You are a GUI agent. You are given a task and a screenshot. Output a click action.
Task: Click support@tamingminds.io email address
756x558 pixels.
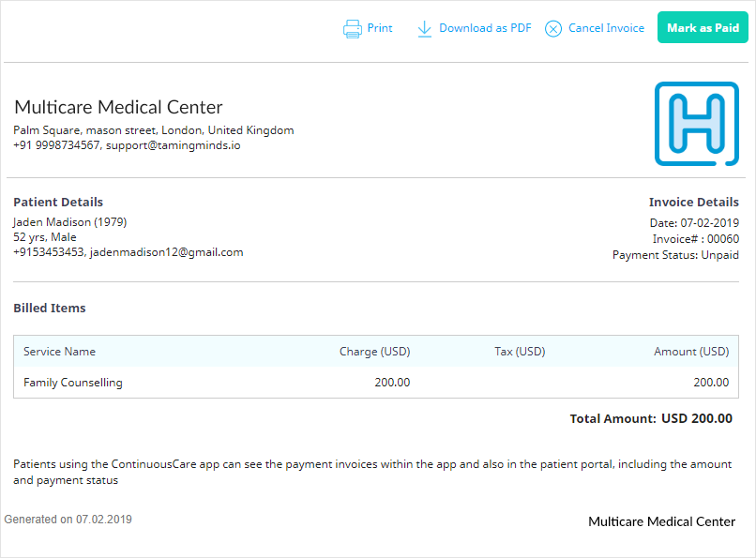pos(174,145)
